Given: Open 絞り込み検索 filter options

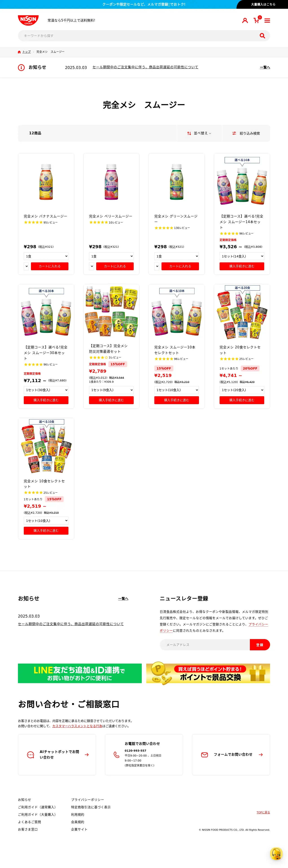Looking at the screenshot, I should [x=246, y=133].
